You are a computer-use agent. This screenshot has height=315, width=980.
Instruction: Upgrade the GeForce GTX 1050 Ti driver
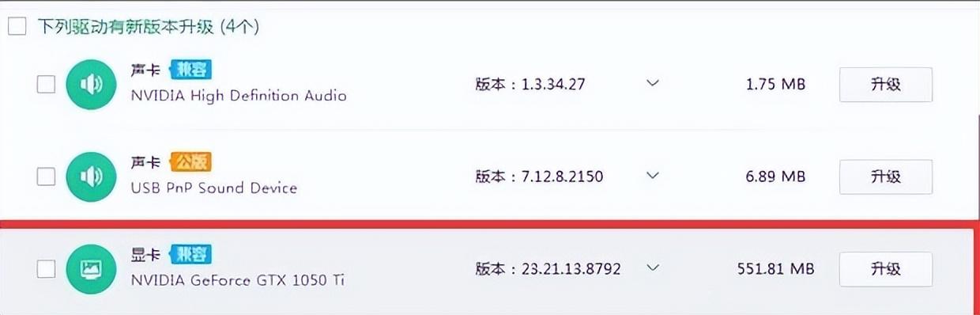pyautogui.click(x=885, y=269)
